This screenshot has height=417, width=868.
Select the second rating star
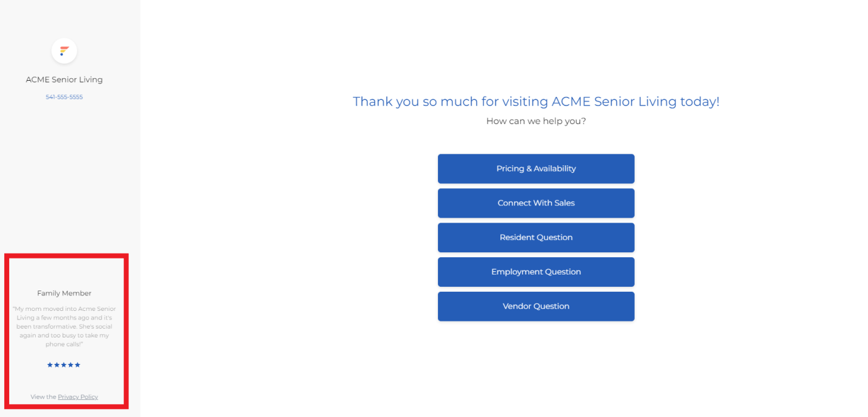[57, 365]
